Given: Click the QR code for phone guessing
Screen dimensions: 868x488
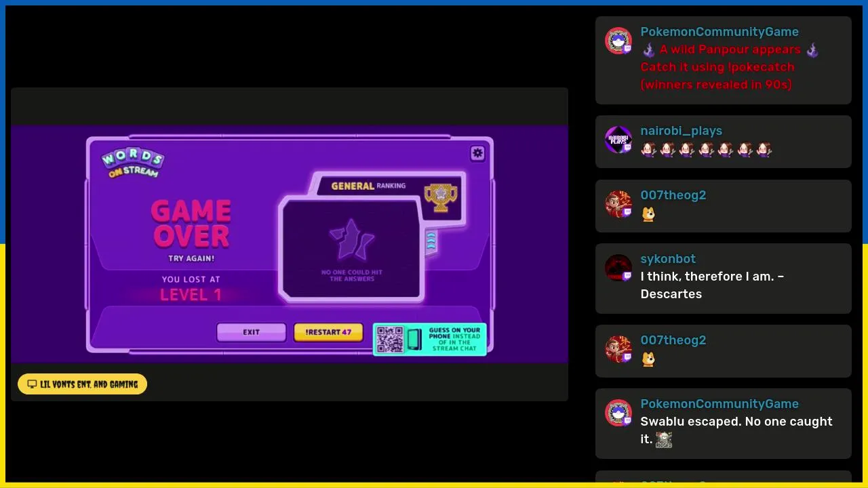Looking at the screenshot, I should point(390,340).
